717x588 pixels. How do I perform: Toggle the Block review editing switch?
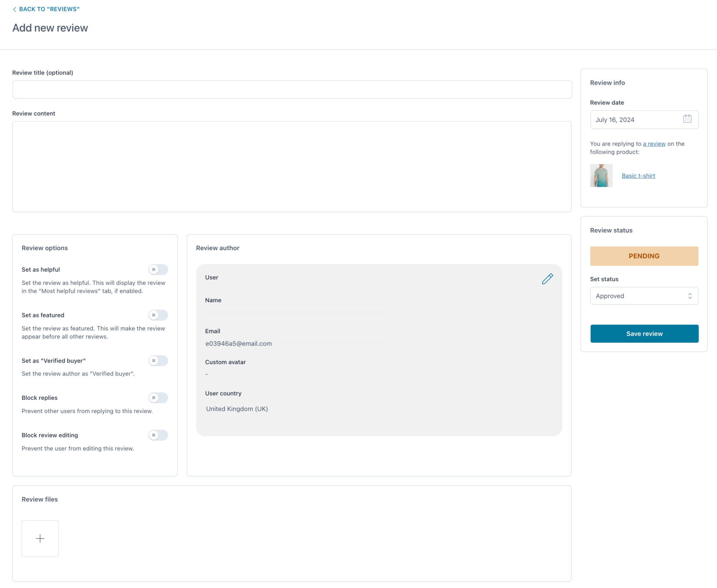[x=158, y=435]
